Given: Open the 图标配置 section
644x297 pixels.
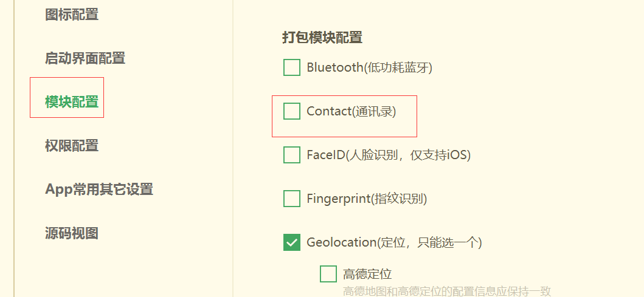Looking at the screenshot, I should [72, 15].
